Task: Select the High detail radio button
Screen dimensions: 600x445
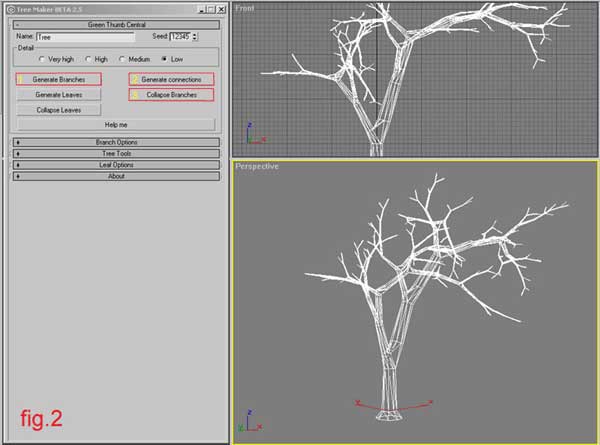Action: 88,59
